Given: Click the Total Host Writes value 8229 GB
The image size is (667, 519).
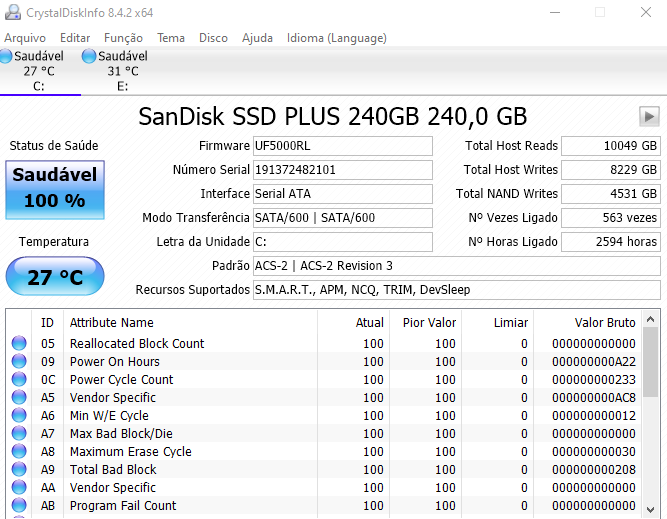Looking at the screenshot, I should pyautogui.click(x=611, y=170).
